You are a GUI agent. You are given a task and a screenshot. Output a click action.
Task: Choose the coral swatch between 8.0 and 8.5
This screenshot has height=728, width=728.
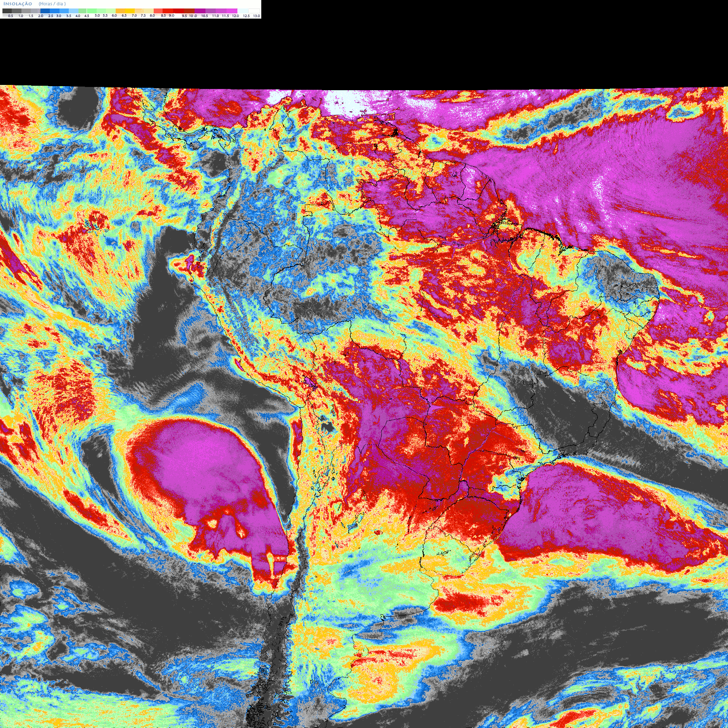click(x=158, y=11)
